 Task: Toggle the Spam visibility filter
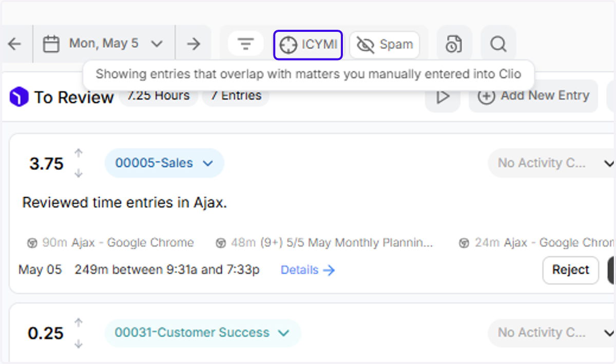coord(384,45)
